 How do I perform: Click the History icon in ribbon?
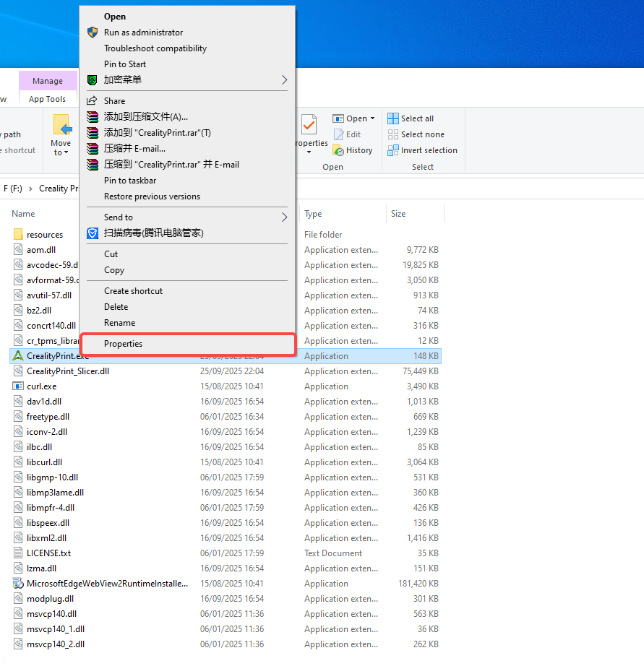(338, 150)
